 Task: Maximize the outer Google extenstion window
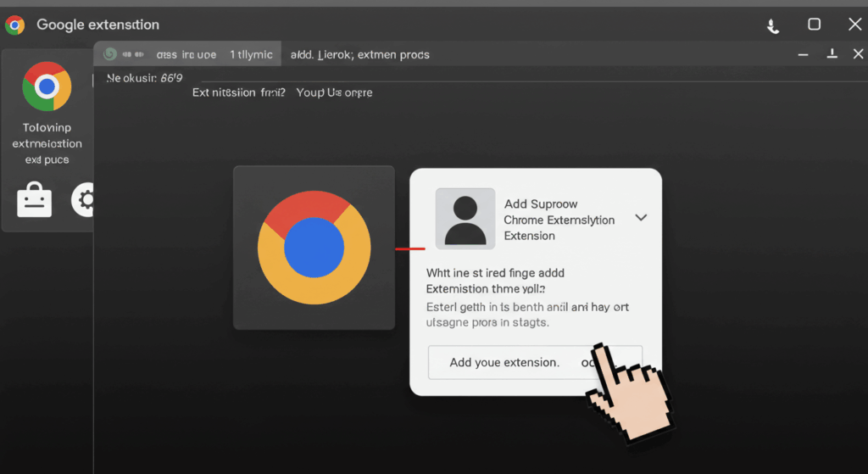(814, 25)
